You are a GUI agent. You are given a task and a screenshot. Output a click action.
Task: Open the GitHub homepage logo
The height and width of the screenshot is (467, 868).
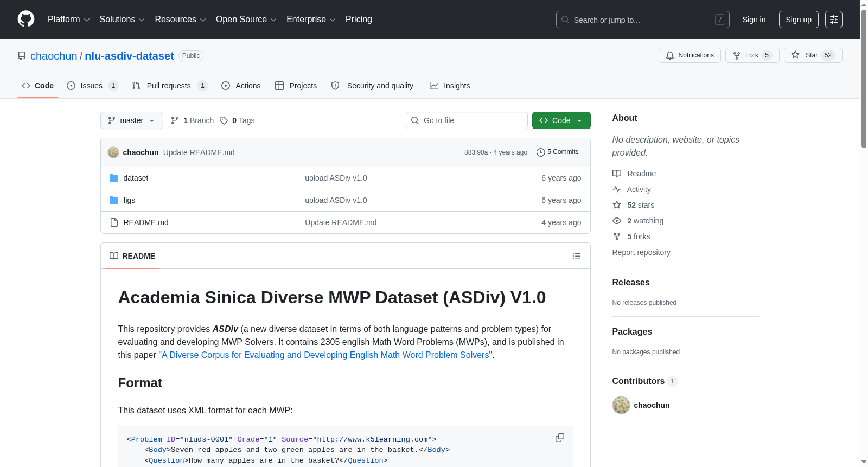26,19
